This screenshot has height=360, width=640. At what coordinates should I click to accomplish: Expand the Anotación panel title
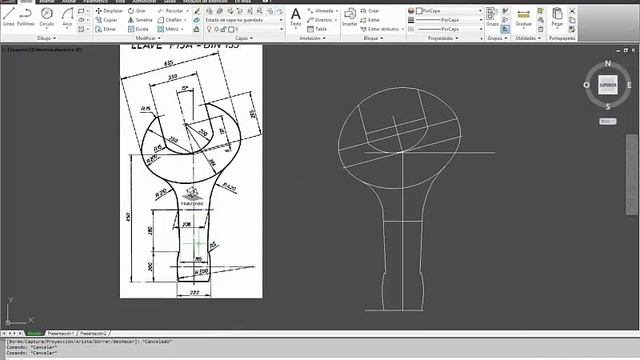pyautogui.click(x=312, y=38)
